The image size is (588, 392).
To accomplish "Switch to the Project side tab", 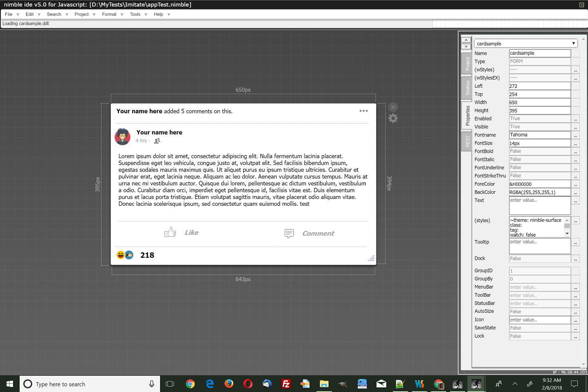I will [x=467, y=63].
